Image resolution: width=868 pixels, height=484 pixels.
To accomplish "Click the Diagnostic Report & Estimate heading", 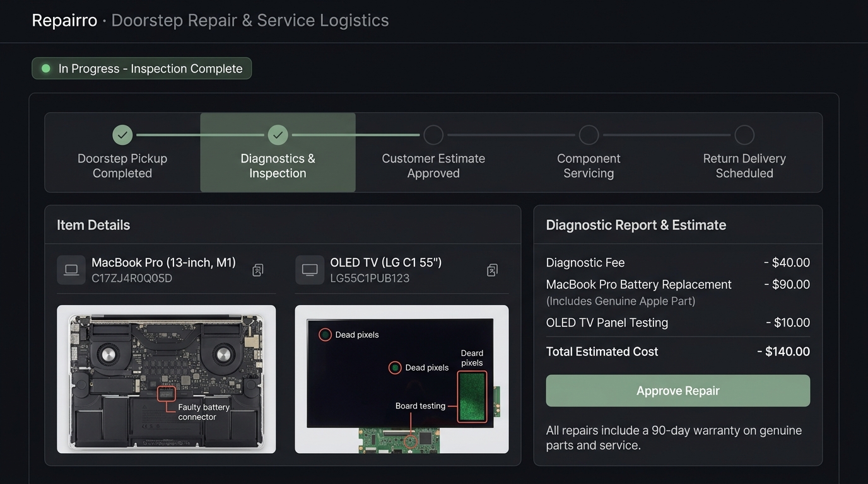I will tap(636, 225).
